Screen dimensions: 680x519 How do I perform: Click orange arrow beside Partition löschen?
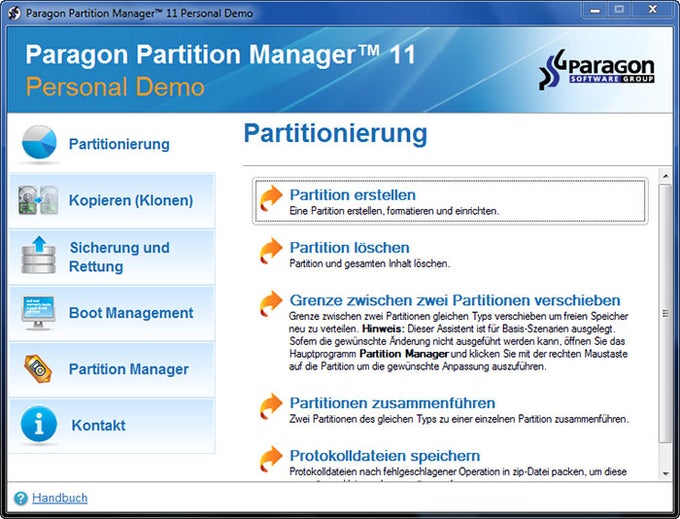(x=271, y=251)
